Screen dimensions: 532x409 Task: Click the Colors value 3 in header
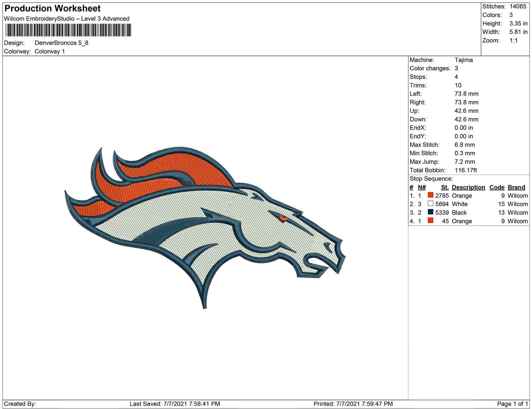[511, 15]
